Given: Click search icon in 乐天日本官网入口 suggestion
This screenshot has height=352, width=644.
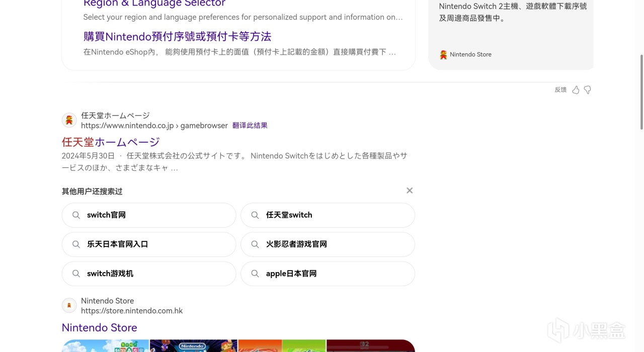Looking at the screenshot, I should [x=76, y=244].
